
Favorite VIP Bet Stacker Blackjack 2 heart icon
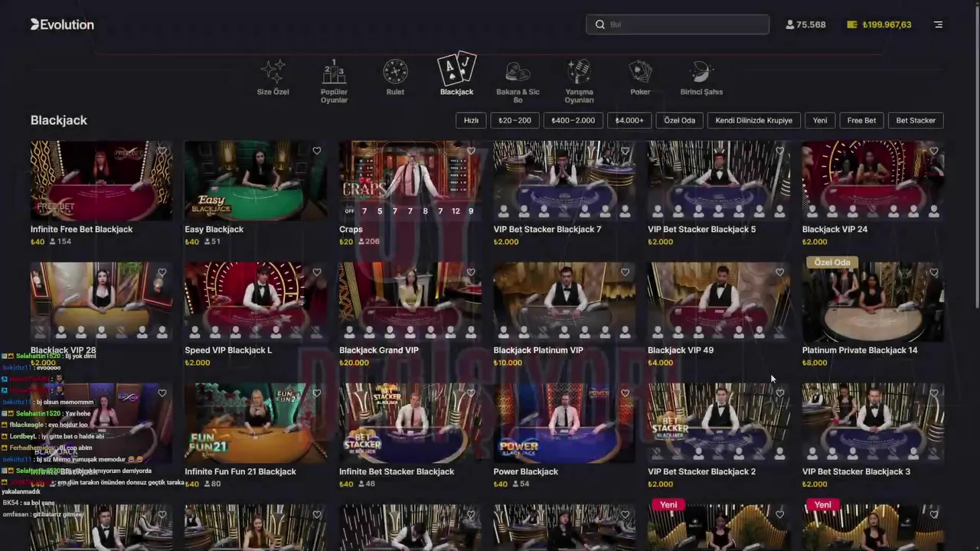pyautogui.click(x=779, y=393)
